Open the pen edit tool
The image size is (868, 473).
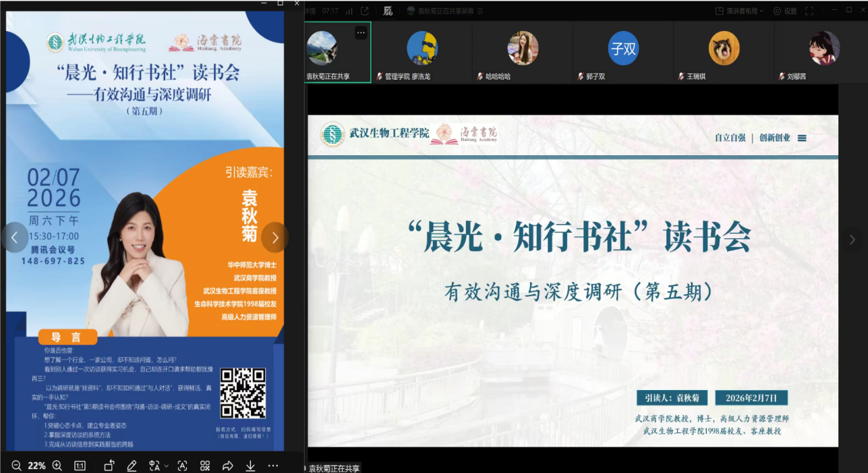click(x=132, y=466)
